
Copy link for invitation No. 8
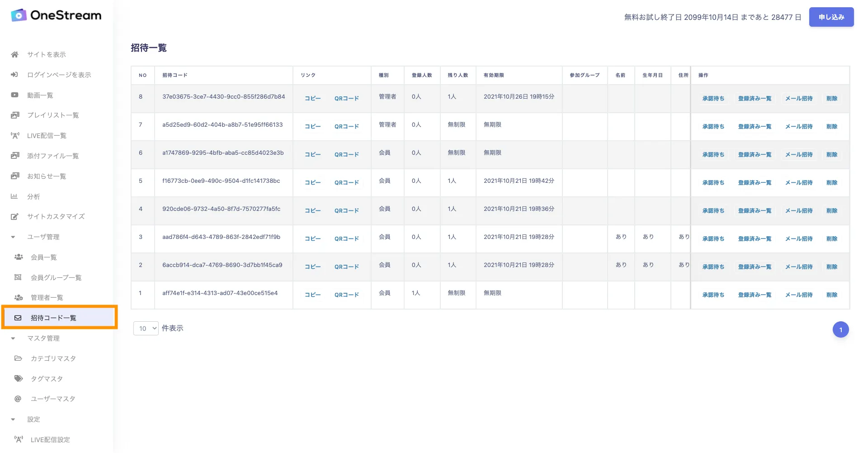point(312,98)
